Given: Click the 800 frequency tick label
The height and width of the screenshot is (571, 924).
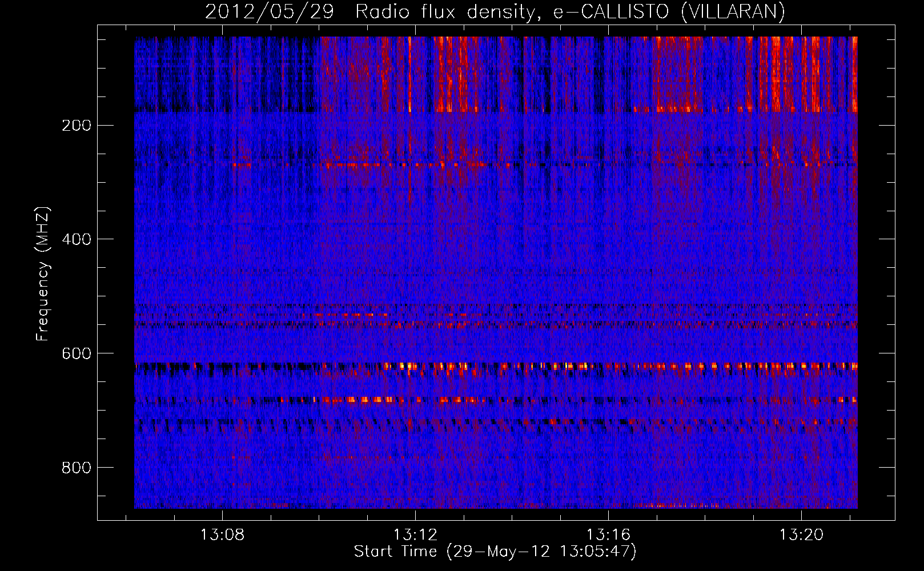Looking at the screenshot, I should (x=77, y=468).
